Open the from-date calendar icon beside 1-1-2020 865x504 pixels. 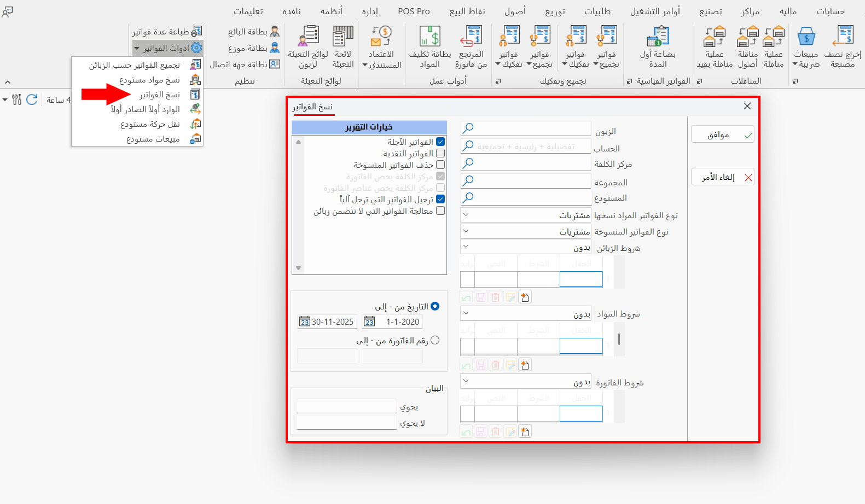pos(369,322)
